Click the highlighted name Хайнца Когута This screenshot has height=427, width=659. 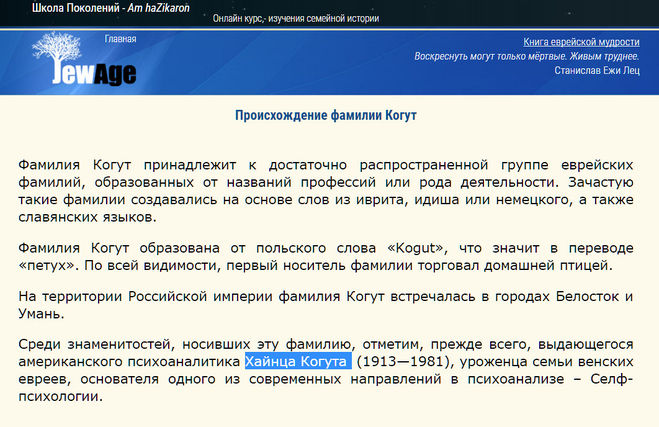pos(297,361)
